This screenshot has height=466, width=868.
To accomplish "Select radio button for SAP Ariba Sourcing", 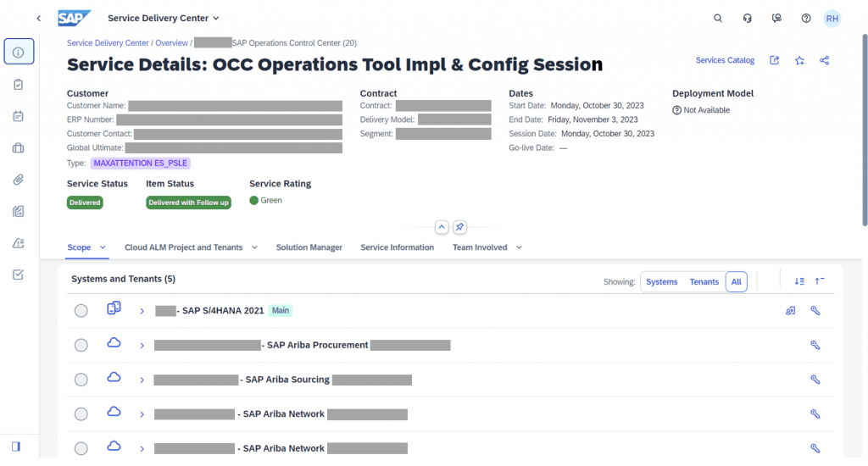I will (x=81, y=380).
